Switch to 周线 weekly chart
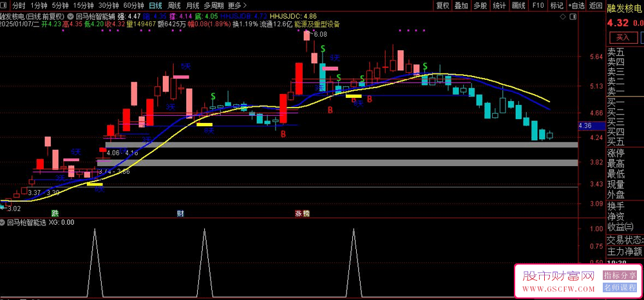The width and height of the screenshot is (644, 300). pos(174,5)
